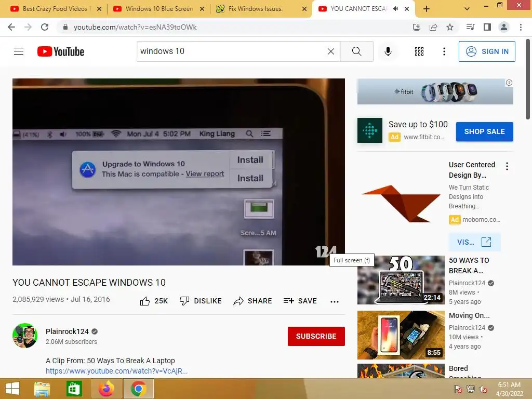This screenshot has height=399, width=532.
Task: Open 50 WAYS TO BREAK A video thumbnail
Action: click(x=401, y=280)
